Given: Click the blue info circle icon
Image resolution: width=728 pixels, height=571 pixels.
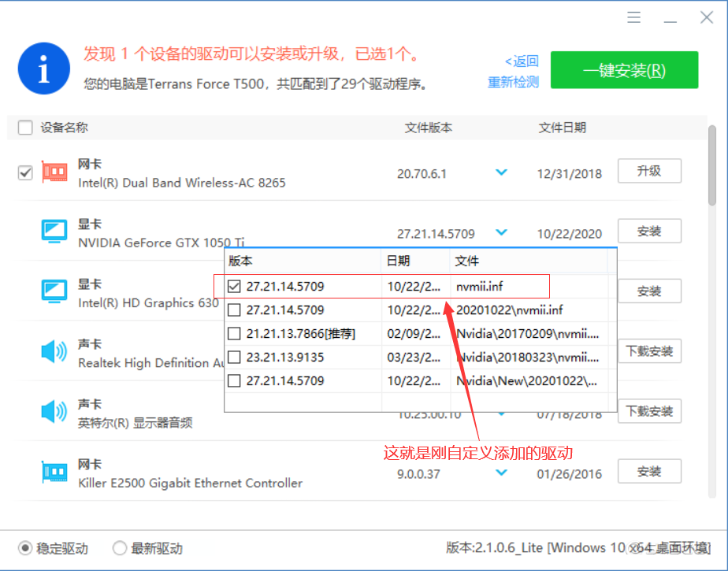Looking at the screenshot, I should point(44,69).
